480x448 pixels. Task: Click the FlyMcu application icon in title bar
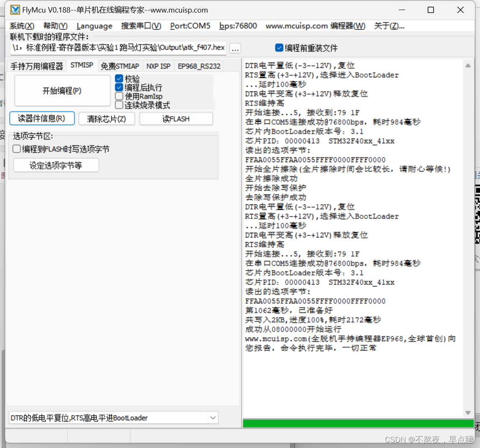coord(15,10)
